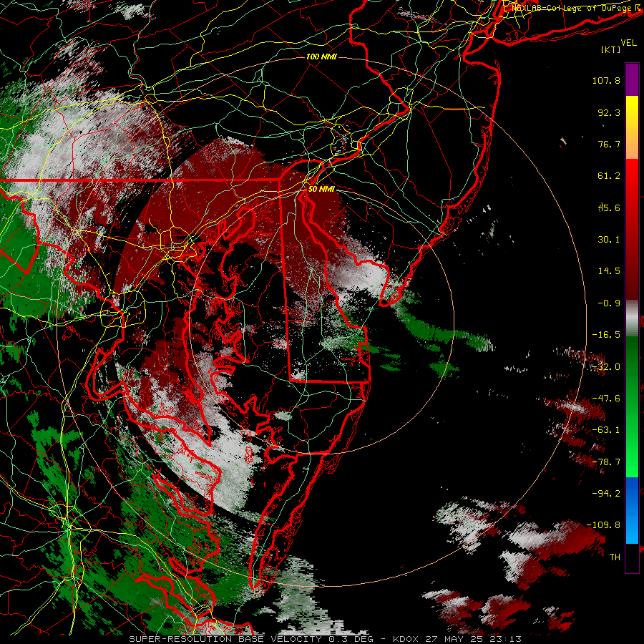Click the 50 NMI range ring label
Viewport: 644px width, 644px height.
(x=321, y=189)
